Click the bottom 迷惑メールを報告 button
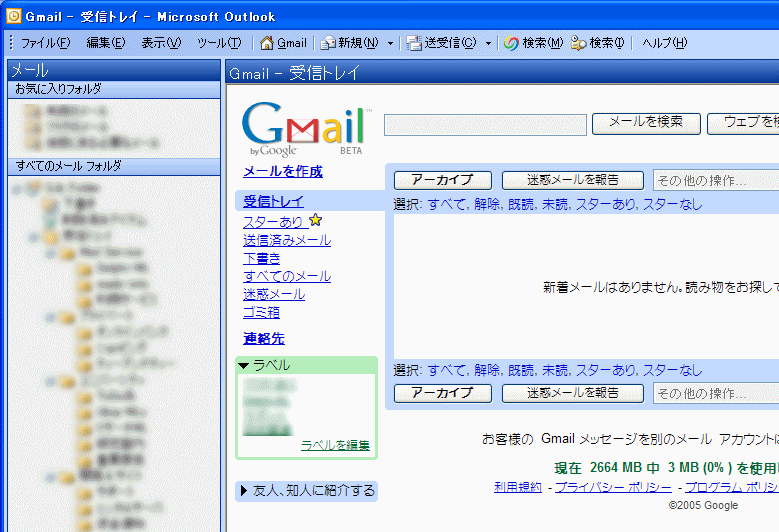 click(x=573, y=393)
